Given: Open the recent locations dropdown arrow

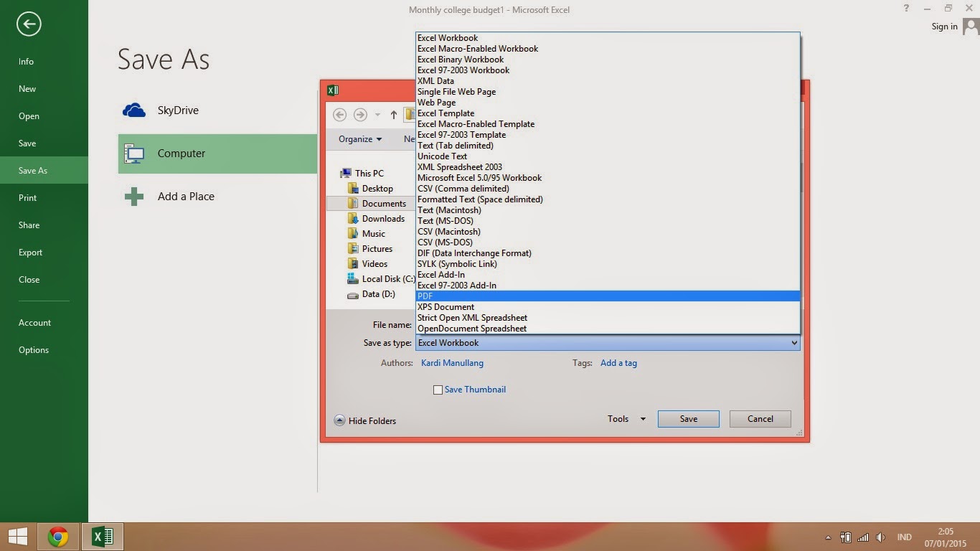Looking at the screenshot, I should pos(377,115).
